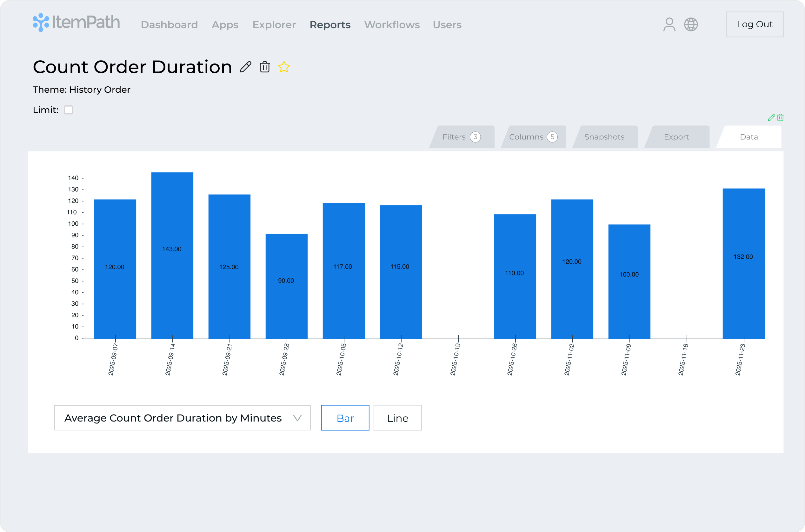Open the Columns tab
Image resolution: width=805 pixels, height=532 pixels.
pyautogui.click(x=533, y=137)
